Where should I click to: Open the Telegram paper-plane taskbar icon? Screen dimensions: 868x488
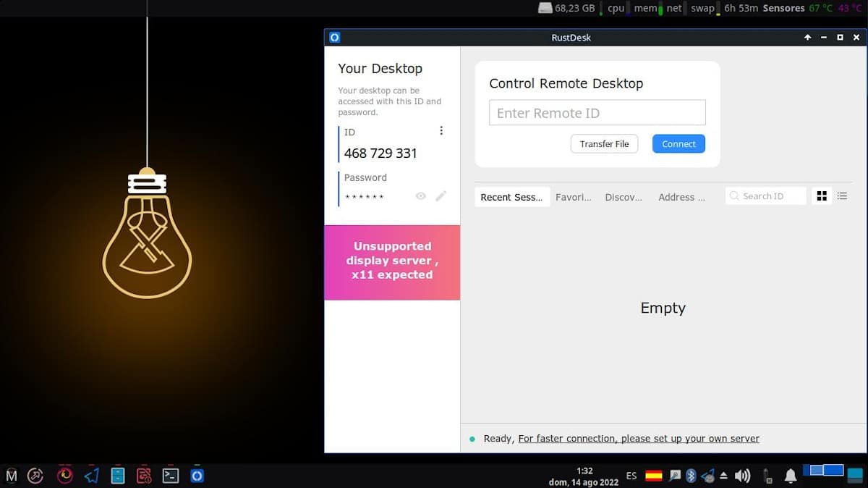(91, 476)
